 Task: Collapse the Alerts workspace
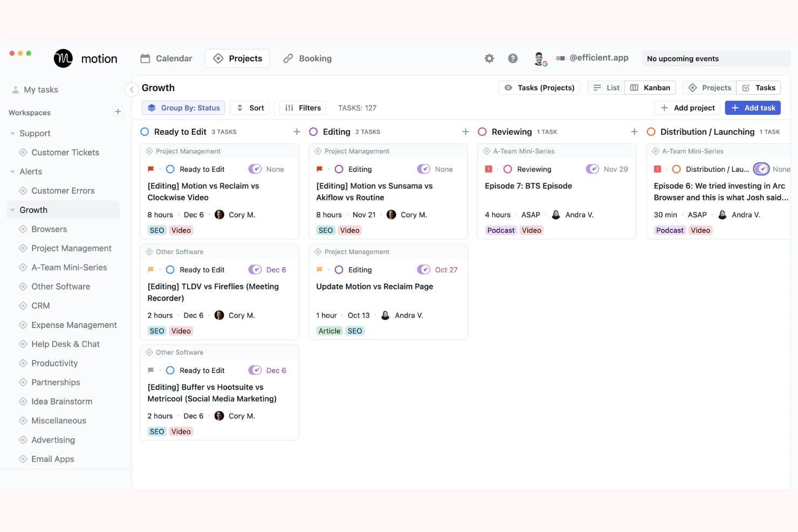point(12,172)
